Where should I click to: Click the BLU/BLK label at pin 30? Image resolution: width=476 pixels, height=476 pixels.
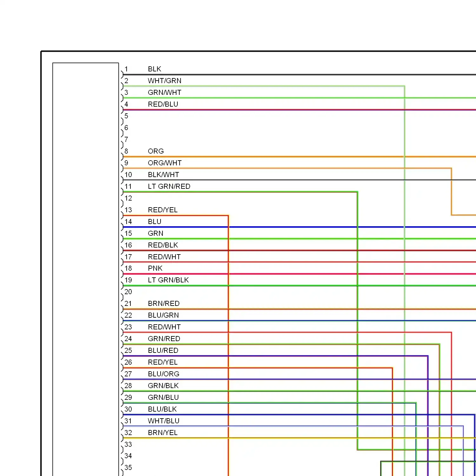(x=162, y=409)
